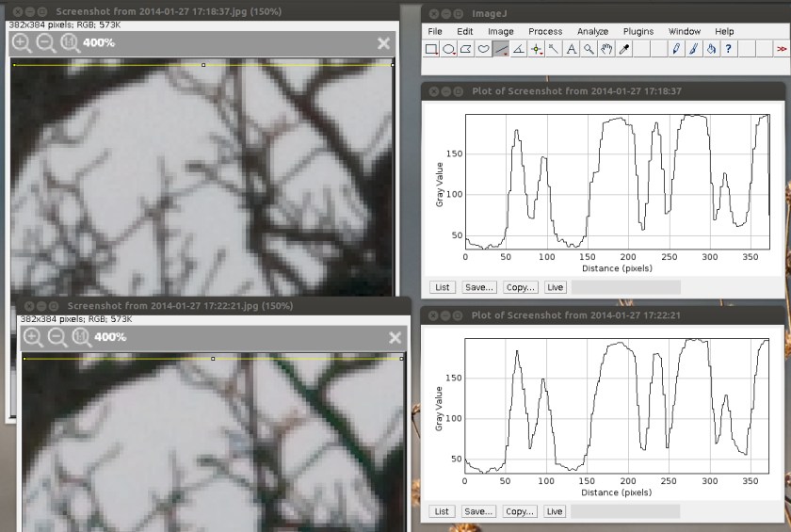Click the zoom-in magnifier on 17:18:37 image
Image resolution: width=791 pixels, height=532 pixels.
pyautogui.click(x=21, y=42)
